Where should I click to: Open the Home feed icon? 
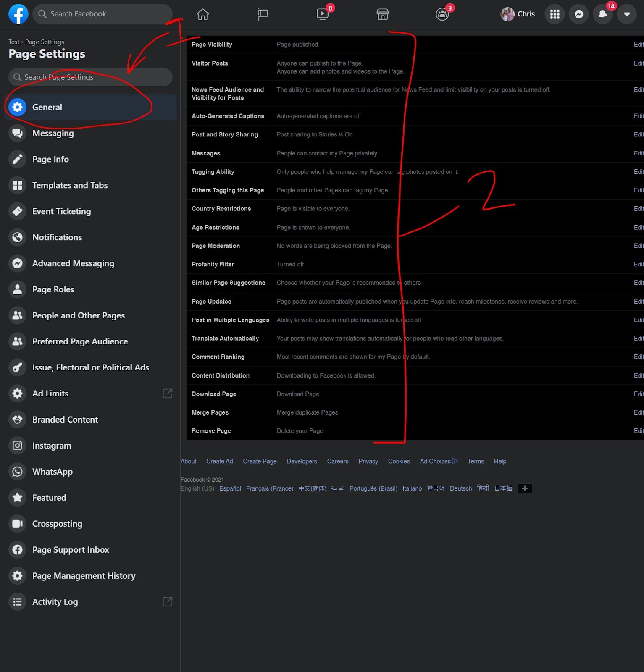(x=203, y=14)
